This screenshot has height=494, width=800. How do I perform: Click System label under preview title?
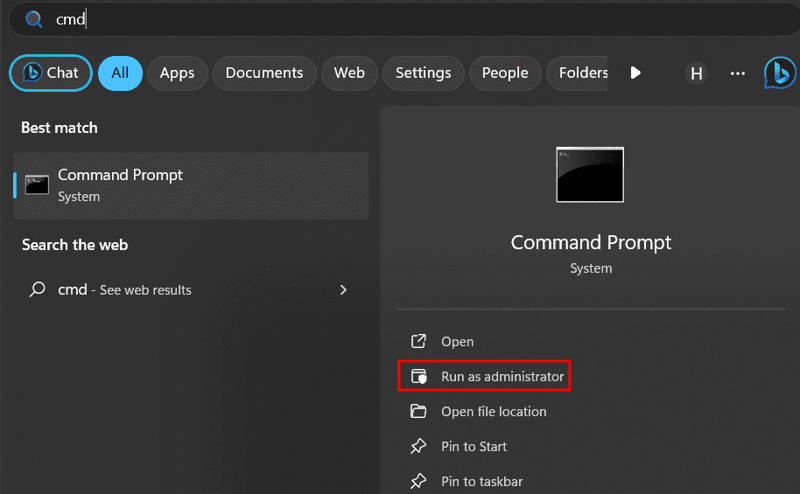point(591,268)
